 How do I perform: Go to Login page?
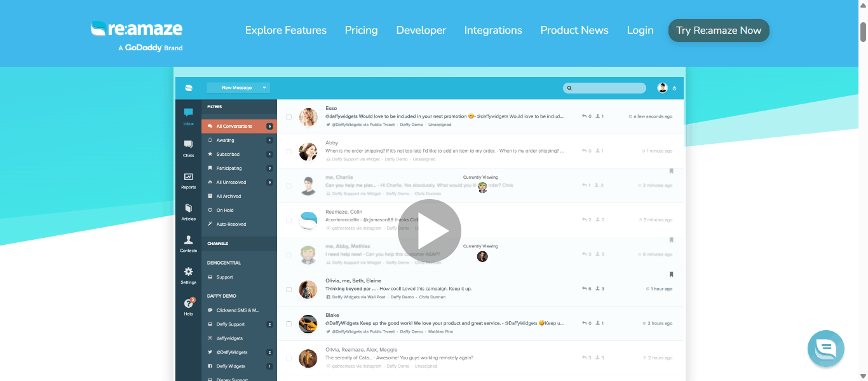[x=640, y=30]
